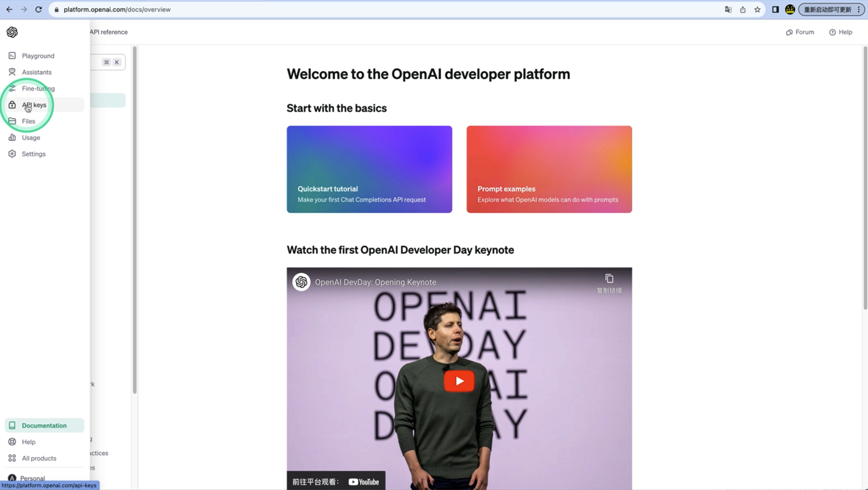Click the restart to update Chrome button

(x=831, y=10)
